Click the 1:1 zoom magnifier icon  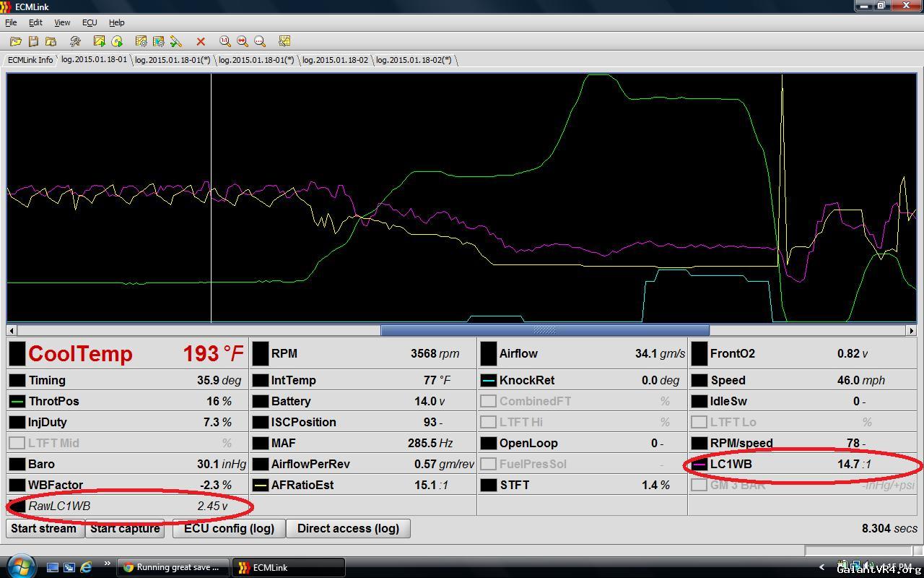[225, 42]
